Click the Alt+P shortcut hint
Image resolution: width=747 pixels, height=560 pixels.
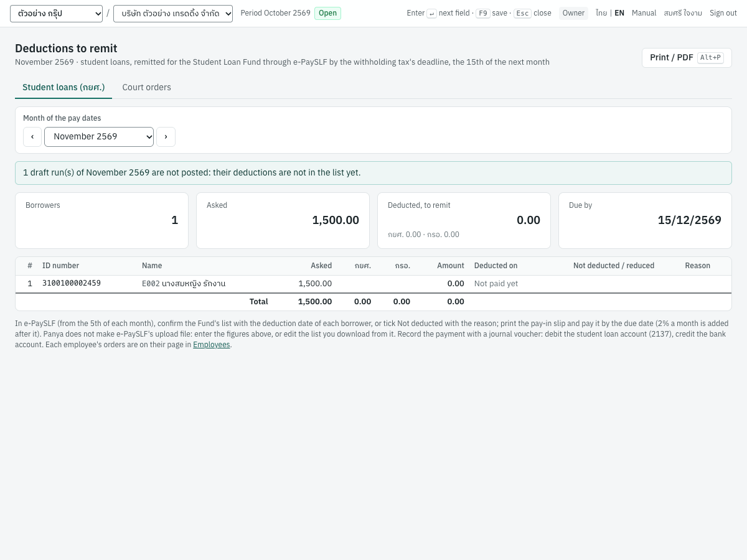pyautogui.click(x=710, y=58)
